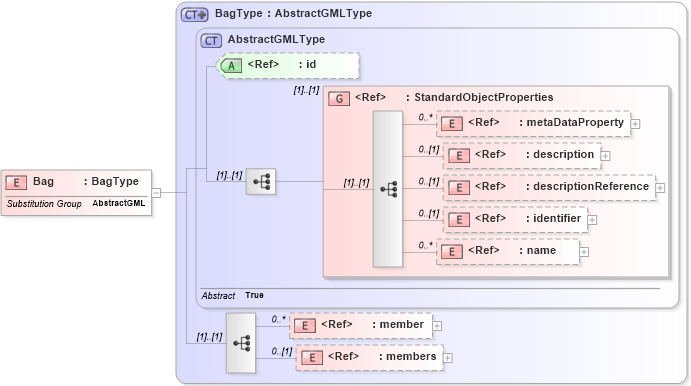Click the ': members' label
Image resolution: width=691 pixels, height=386 pixels.
tap(408, 356)
